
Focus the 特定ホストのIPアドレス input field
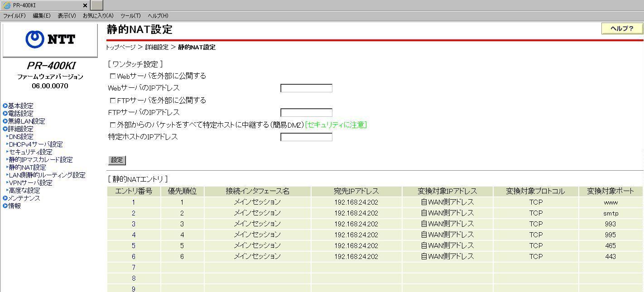306,137
